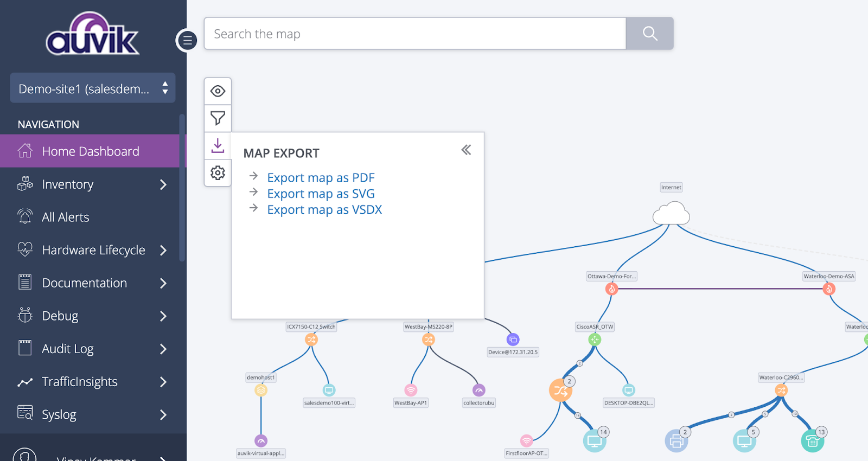
Task: Select the collectorubu node
Action: point(478,390)
